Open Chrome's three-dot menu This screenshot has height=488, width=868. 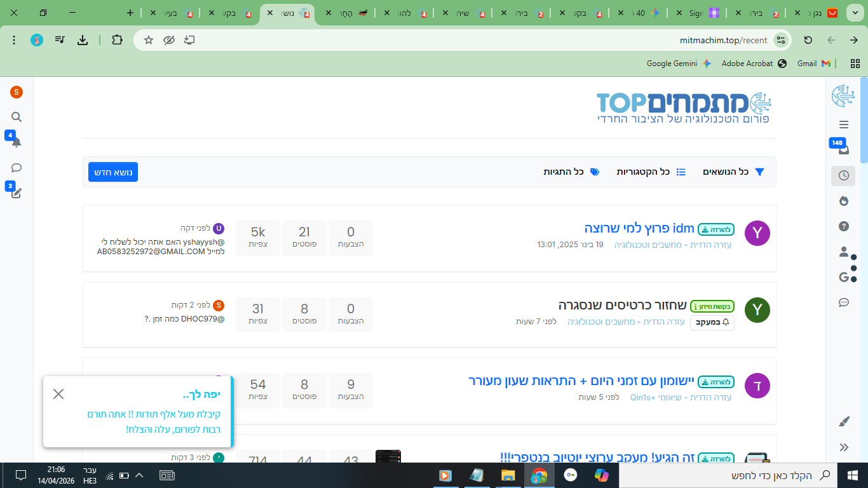(x=14, y=40)
